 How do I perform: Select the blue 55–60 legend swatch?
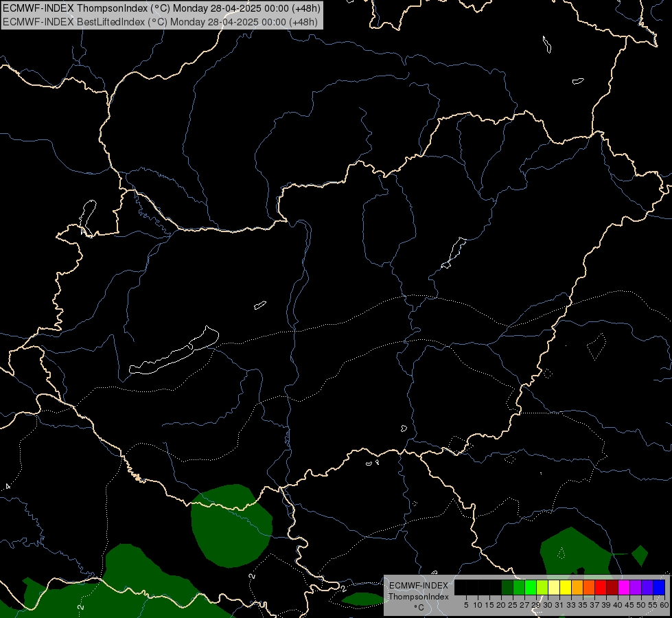[x=659, y=587]
